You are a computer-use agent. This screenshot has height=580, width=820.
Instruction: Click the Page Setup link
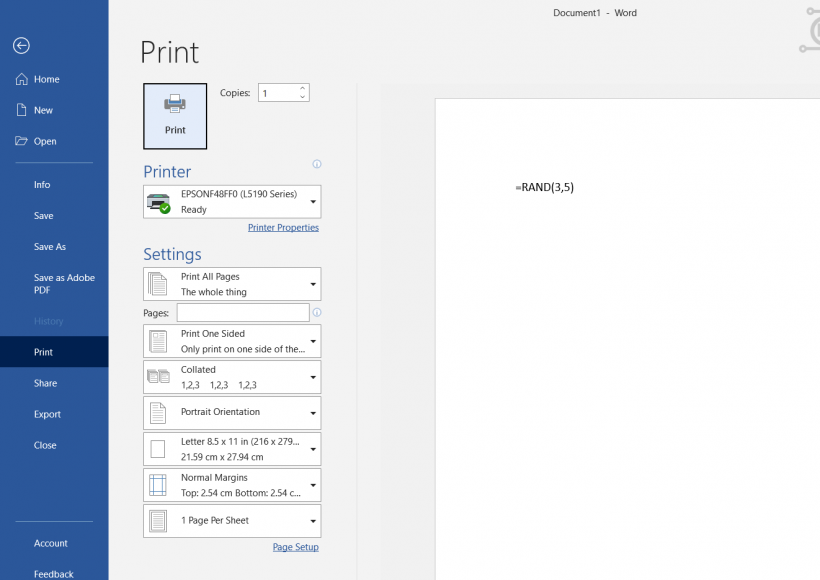tap(295, 547)
